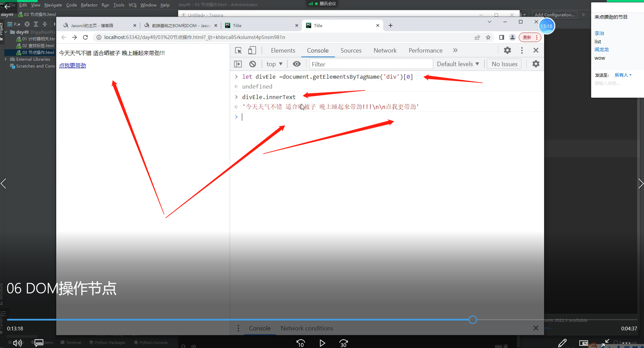Close the JasonJi的主页 browser tab
This screenshot has width=644, height=348.
pyautogui.click(x=135, y=25)
